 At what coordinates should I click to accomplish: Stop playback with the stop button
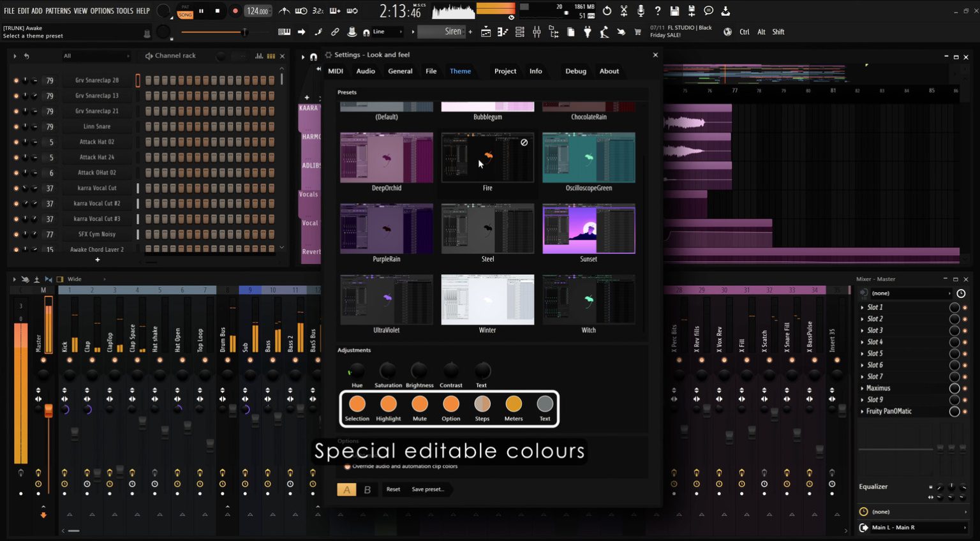pyautogui.click(x=218, y=11)
